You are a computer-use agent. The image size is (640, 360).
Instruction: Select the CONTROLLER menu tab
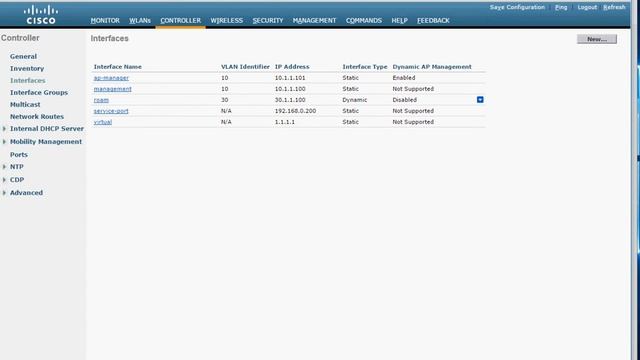180,20
